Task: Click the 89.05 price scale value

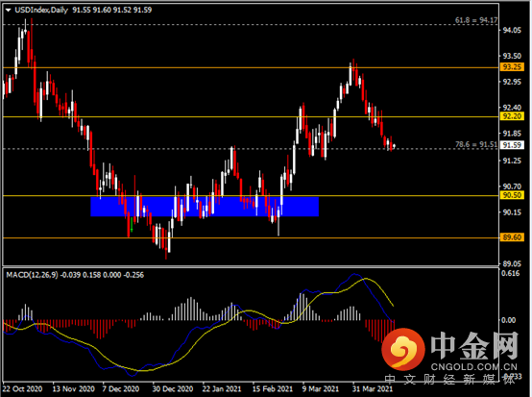Action: (512, 264)
